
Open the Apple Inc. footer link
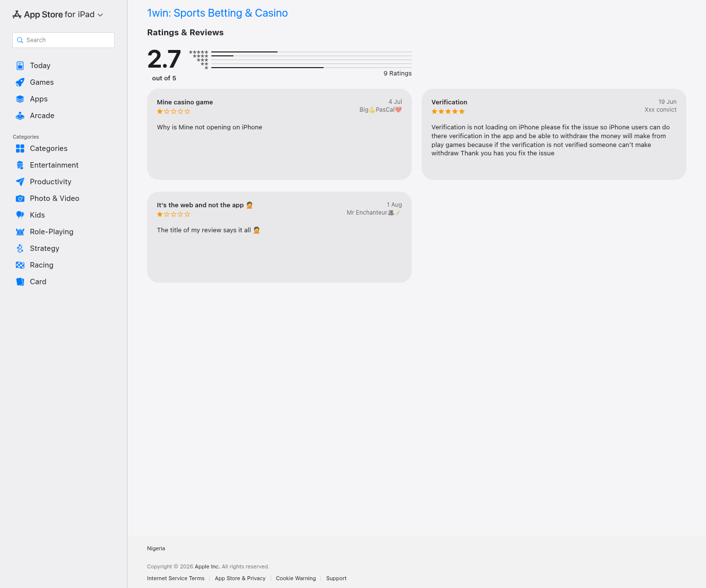[207, 566]
